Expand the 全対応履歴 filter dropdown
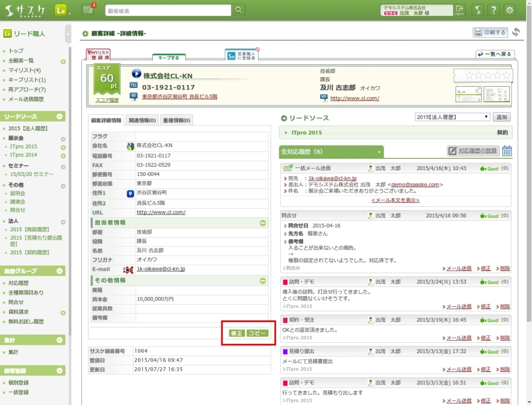The width and height of the screenshot is (532, 405). (379, 152)
